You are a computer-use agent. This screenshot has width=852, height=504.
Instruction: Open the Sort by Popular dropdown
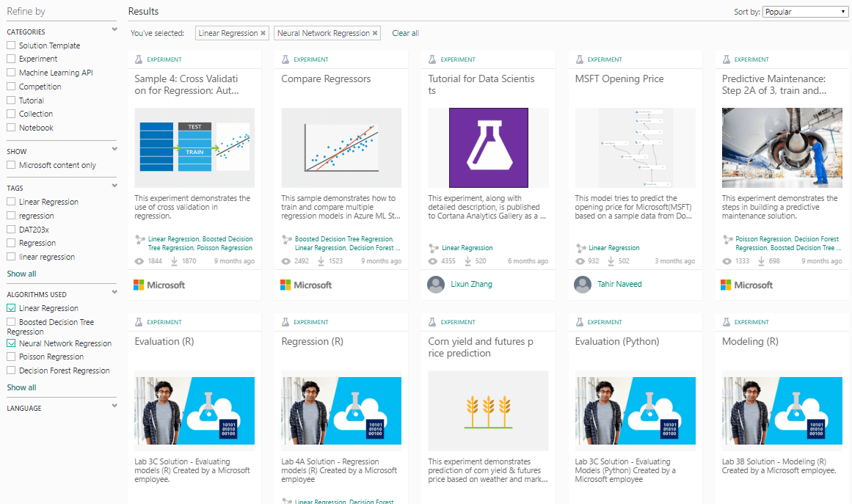[x=805, y=12]
